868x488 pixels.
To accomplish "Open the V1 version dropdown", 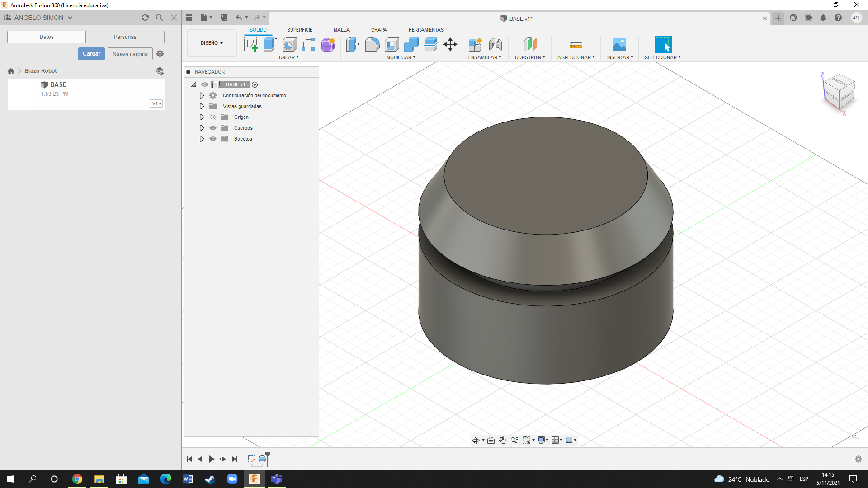I will [x=156, y=103].
